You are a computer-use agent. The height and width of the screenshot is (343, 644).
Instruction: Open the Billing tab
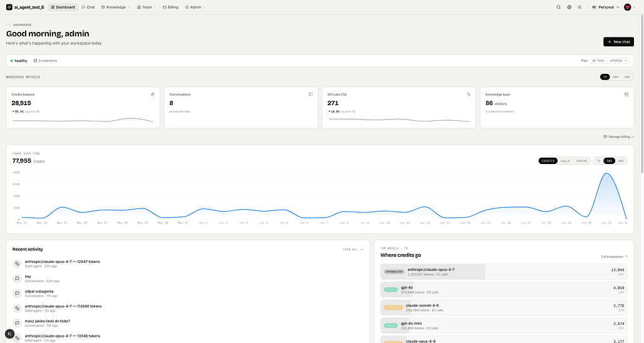pyautogui.click(x=170, y=7)
